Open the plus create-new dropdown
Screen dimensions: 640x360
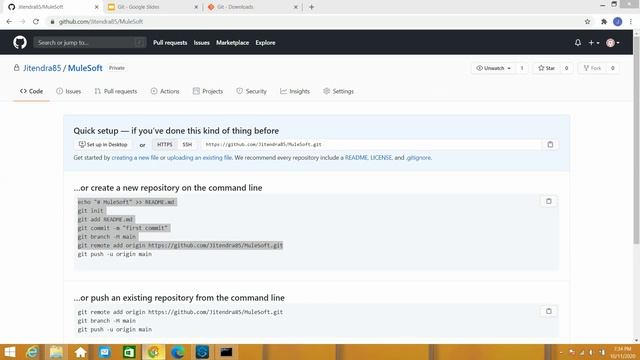593,42
